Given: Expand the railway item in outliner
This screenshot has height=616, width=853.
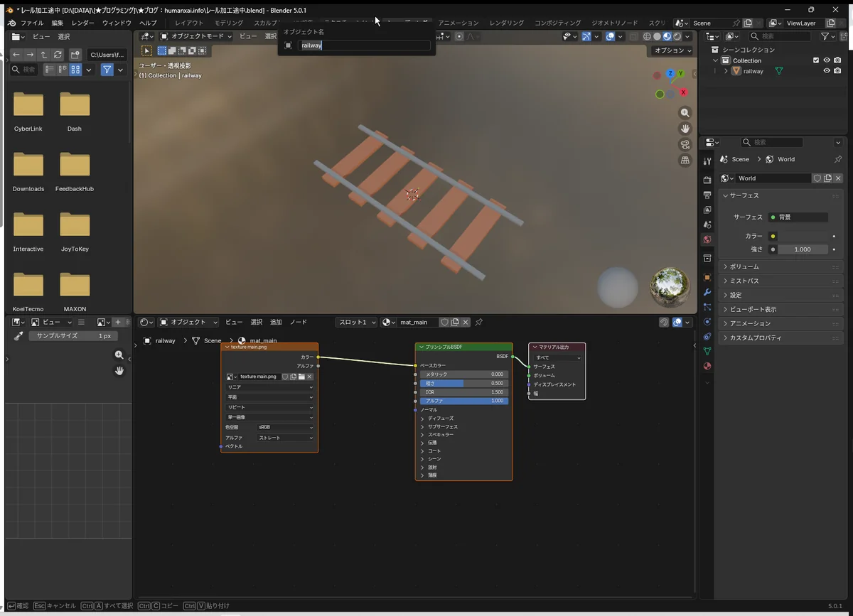Looking at the screenshot, I should (x=726, y=71).
